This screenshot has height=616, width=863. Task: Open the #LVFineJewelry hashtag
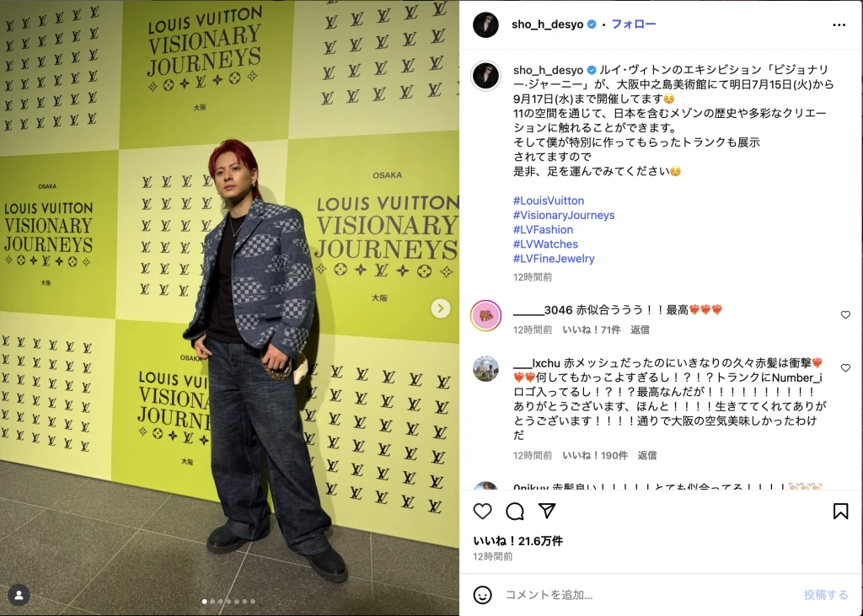point(554,259)
